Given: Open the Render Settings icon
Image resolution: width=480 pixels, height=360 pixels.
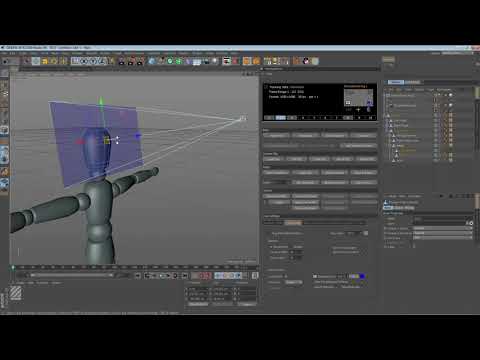Looking at the screenshot, I should [x=139, y=61].
